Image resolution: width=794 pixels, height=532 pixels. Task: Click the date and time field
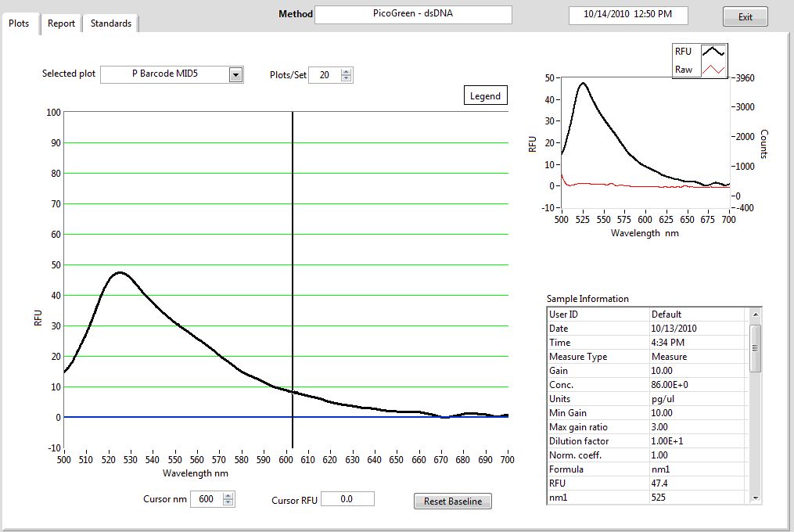coord(628,15)
